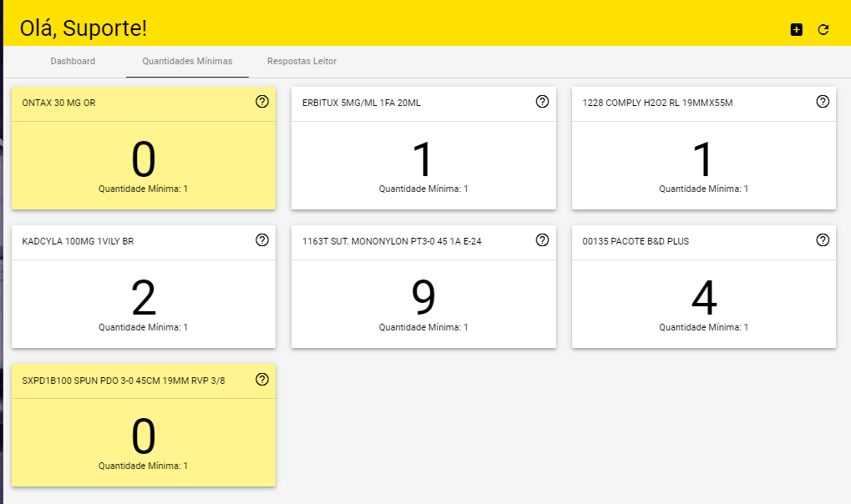Open help icon on ERBITUX 5MG/ML card
This screenshot has width=851, height=504.
[x=542, y=102]
